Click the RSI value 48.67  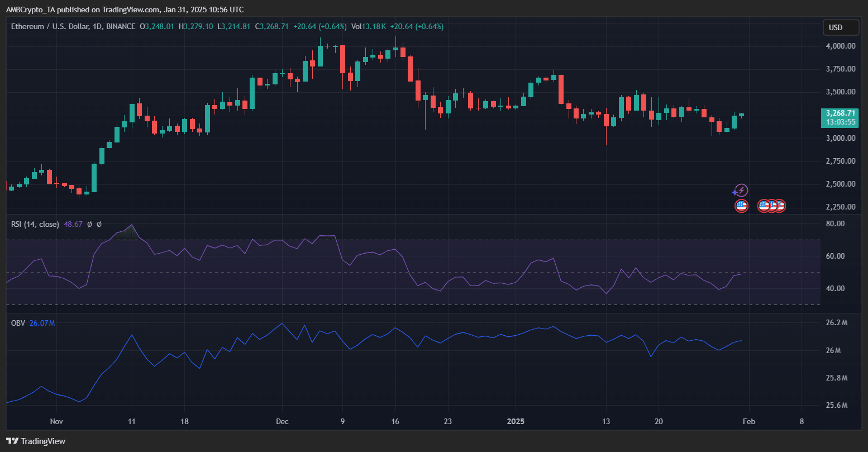(73, 224)
